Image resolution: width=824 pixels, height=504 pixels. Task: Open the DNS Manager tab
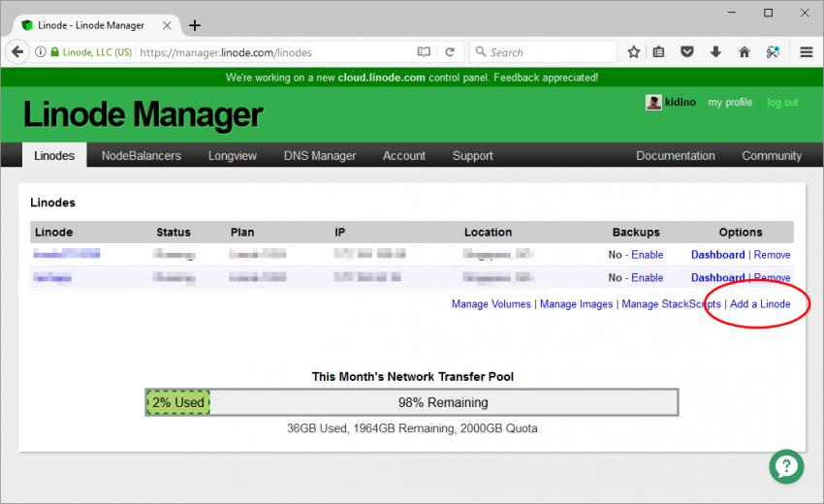pyautogui.click(x=320, y=155)
